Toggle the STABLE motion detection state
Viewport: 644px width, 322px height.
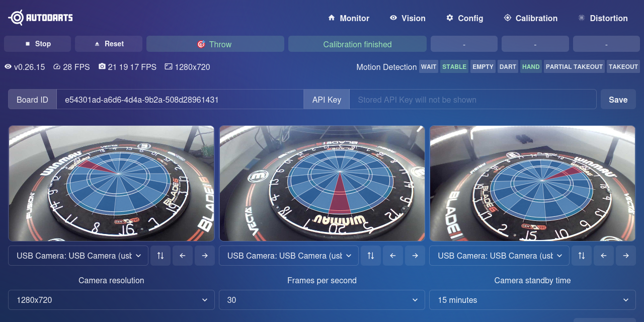click(454, 67)
